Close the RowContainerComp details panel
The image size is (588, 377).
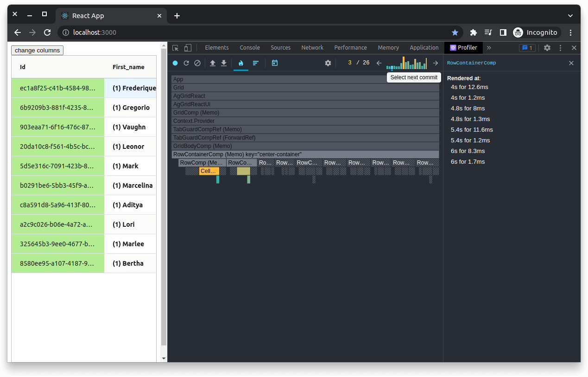click(x=571, y=63)
